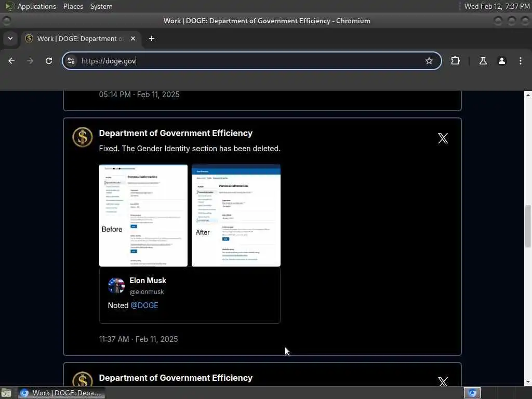
Task: Open the System menu
Action: 101,6
